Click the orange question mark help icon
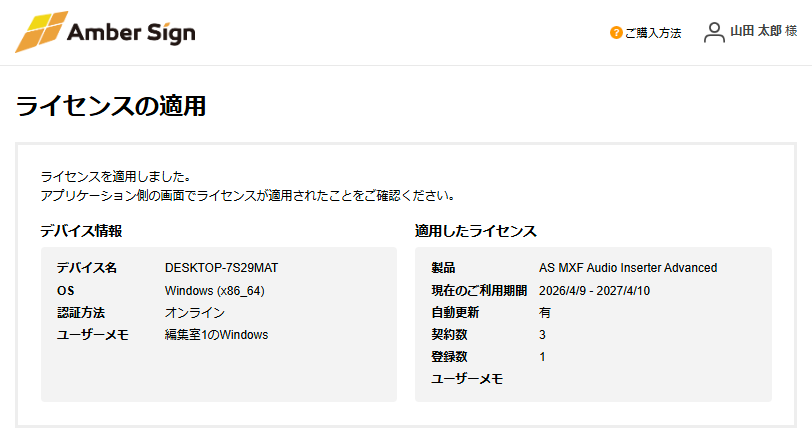The image size is (812, 442). pos(616,33)
